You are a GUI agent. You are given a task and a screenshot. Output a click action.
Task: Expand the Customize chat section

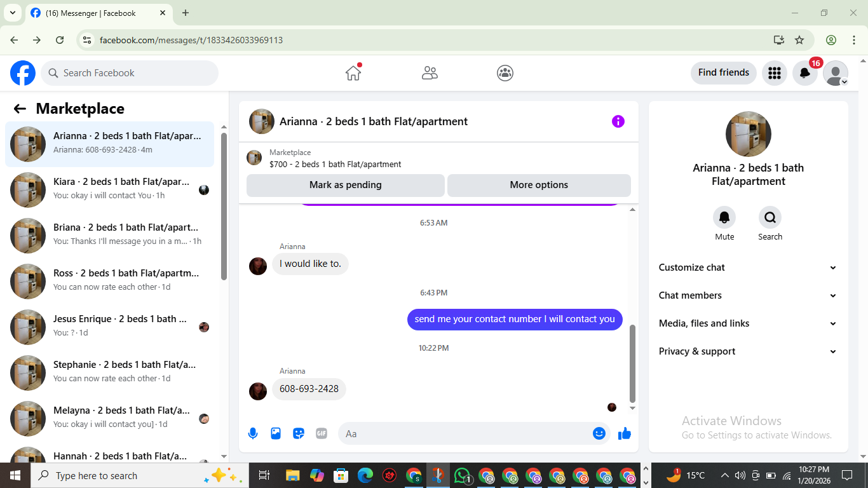tap(749, 268)
